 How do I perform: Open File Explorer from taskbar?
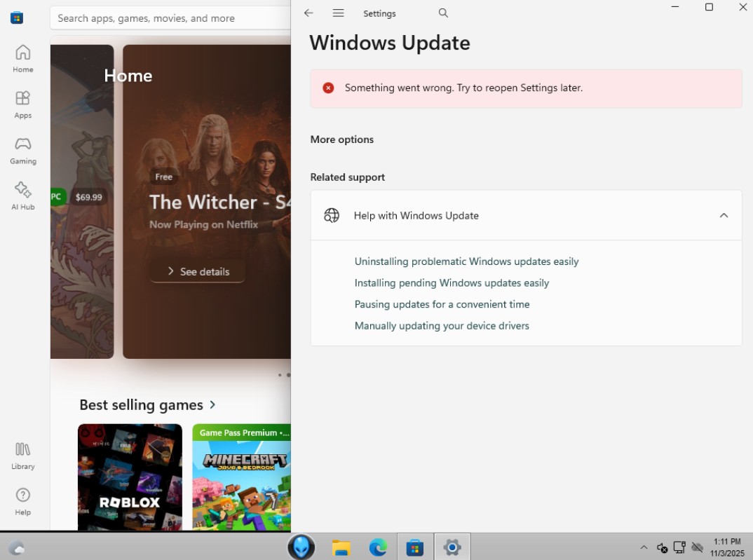point(341,547)
